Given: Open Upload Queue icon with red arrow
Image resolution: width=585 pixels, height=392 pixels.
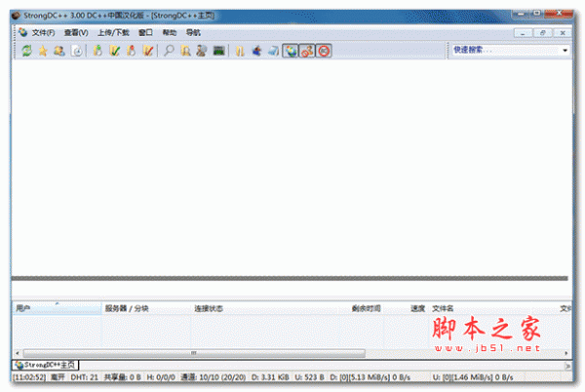Looking at the screenshot, I should click(x=131, y=51).
